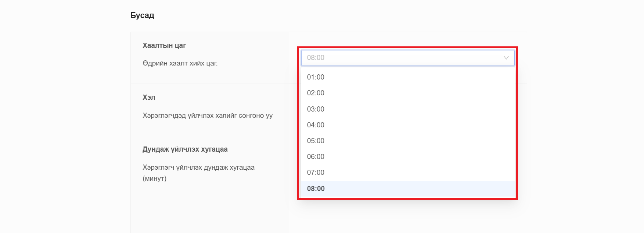Screen dimensions: 644x233
Task: Click the chevron arrow in closing time dropdown
Action: coord(506,58)
